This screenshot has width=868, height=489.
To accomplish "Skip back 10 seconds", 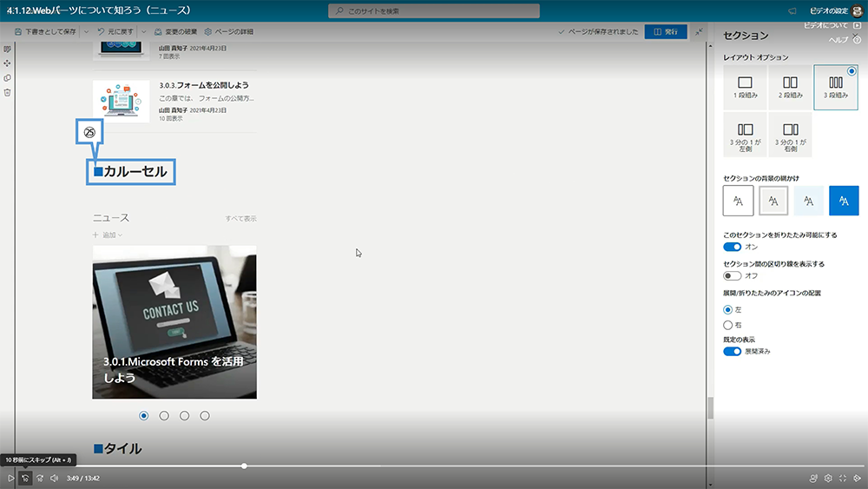I will pos(25,478).
